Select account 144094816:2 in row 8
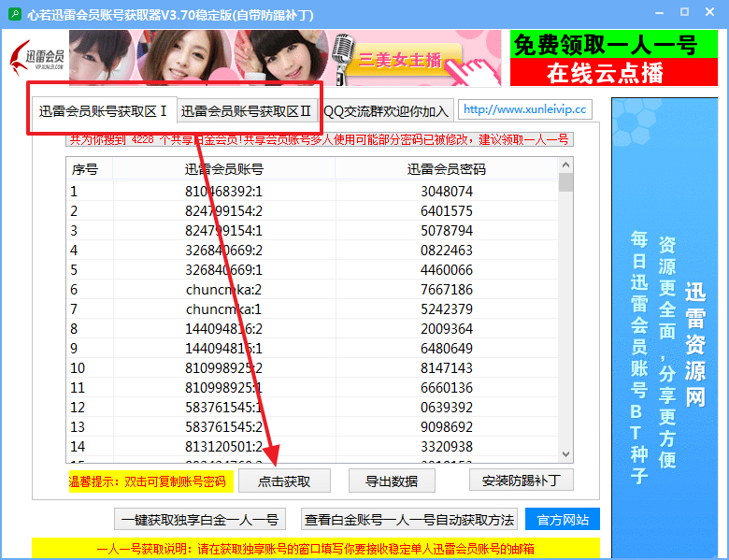Screen dimensions: 729x560 [223, 329]
